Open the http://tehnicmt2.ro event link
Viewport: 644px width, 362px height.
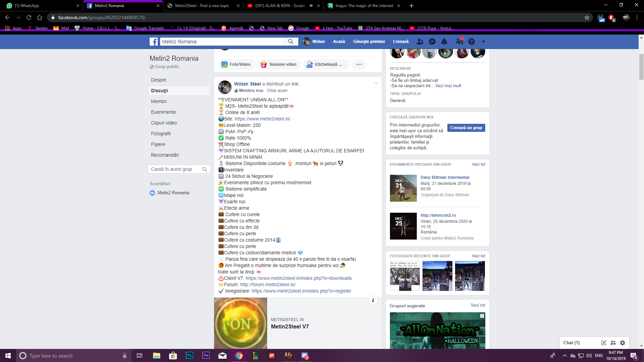point(438,215)
